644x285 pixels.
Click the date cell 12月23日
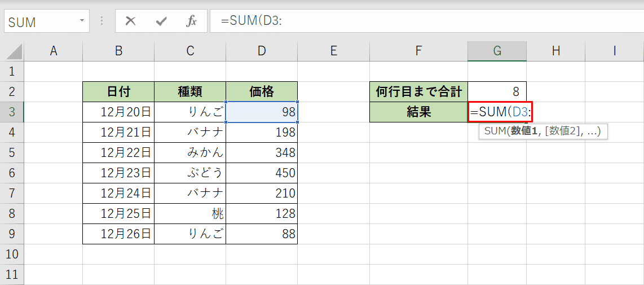(x=118, y=173)
